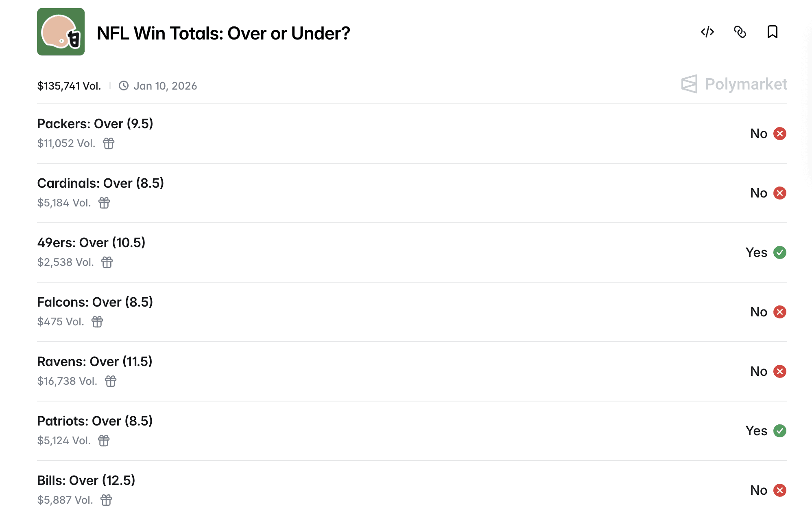Click the Ravens rewards gift icon
812x509 pixels.
111,381
